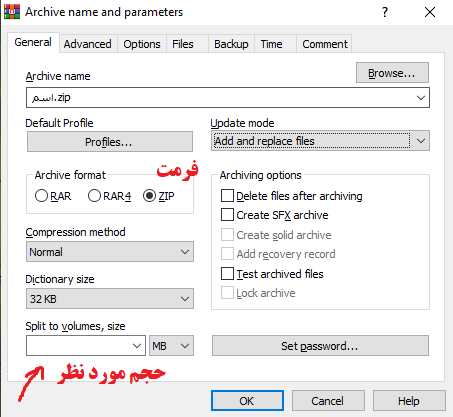Click the WinRAR icon in title bar
Viewport: 453px width, 417px height.
pyautogui.click(x=12, y=12)
